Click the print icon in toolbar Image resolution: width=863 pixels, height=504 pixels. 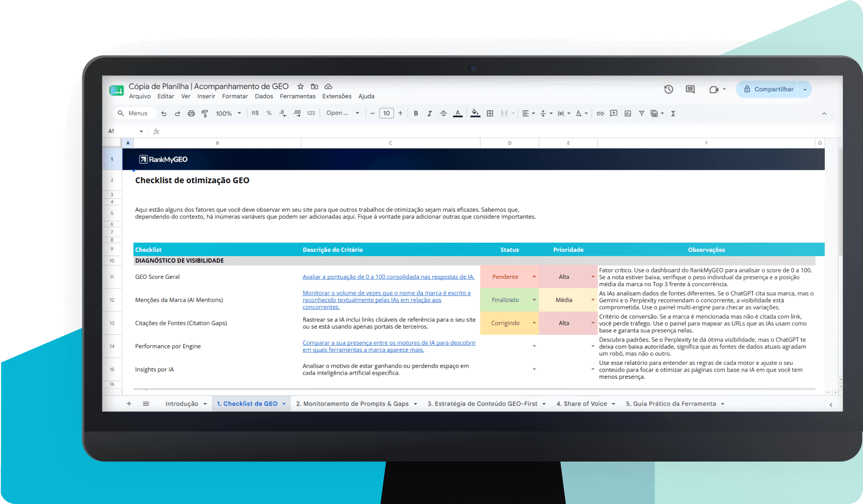click(191, 113)
